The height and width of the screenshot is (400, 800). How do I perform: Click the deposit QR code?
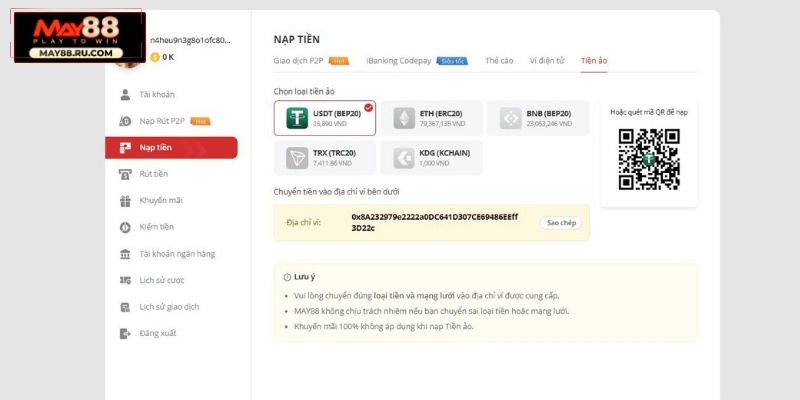649,160
